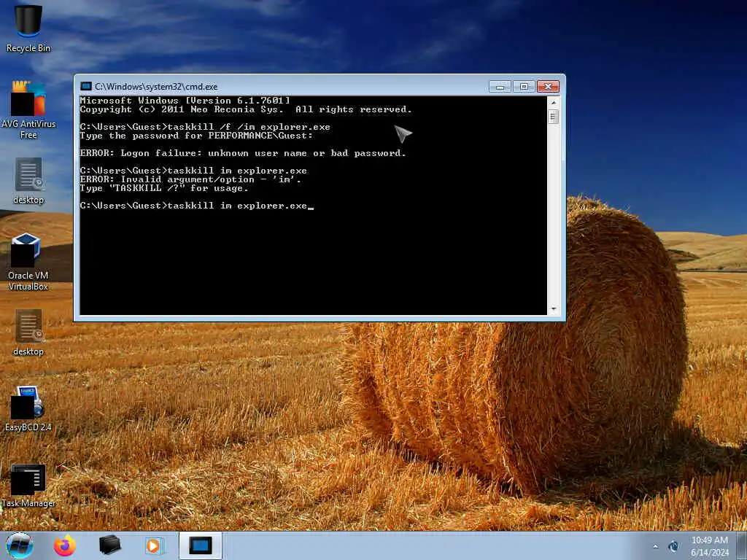Image resolution: width=747 pixels, height=560 pixels.
Task: Click the "ERROR: Invalid argument/option" line
Action: (190, 179)
